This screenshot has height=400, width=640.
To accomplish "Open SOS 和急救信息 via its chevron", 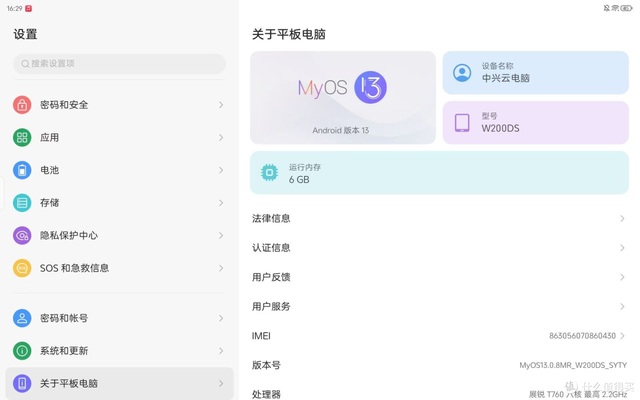I will coord(221,268).
